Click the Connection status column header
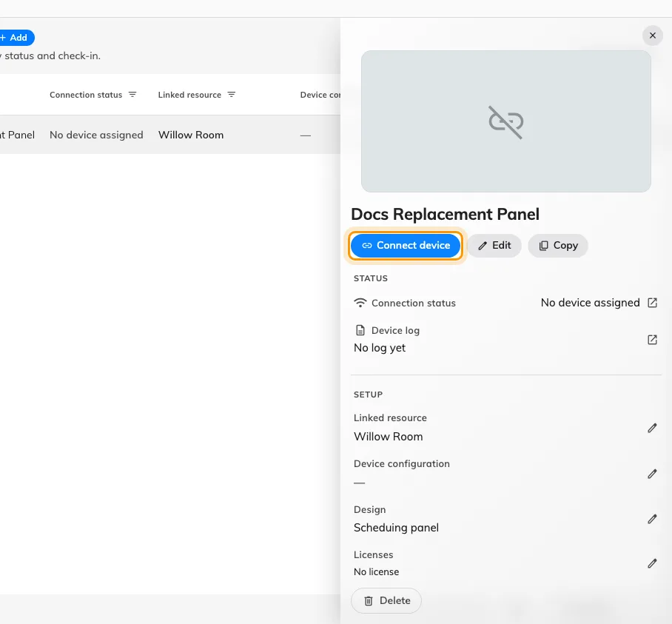The image size is (672, 624). 86,95
